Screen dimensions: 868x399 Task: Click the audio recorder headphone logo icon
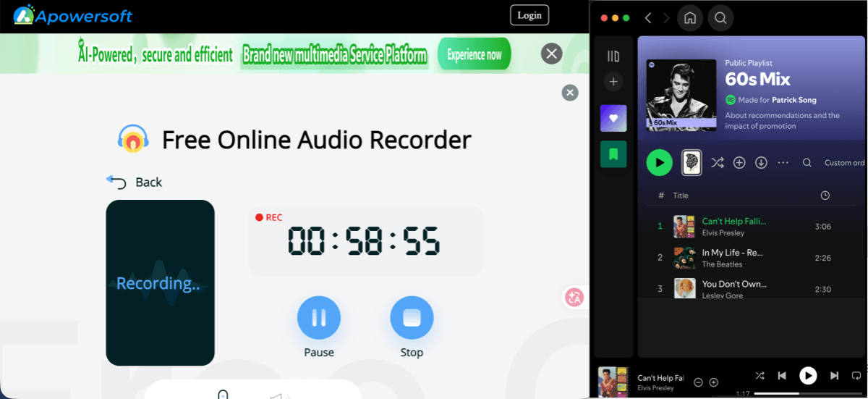point(133,138)
